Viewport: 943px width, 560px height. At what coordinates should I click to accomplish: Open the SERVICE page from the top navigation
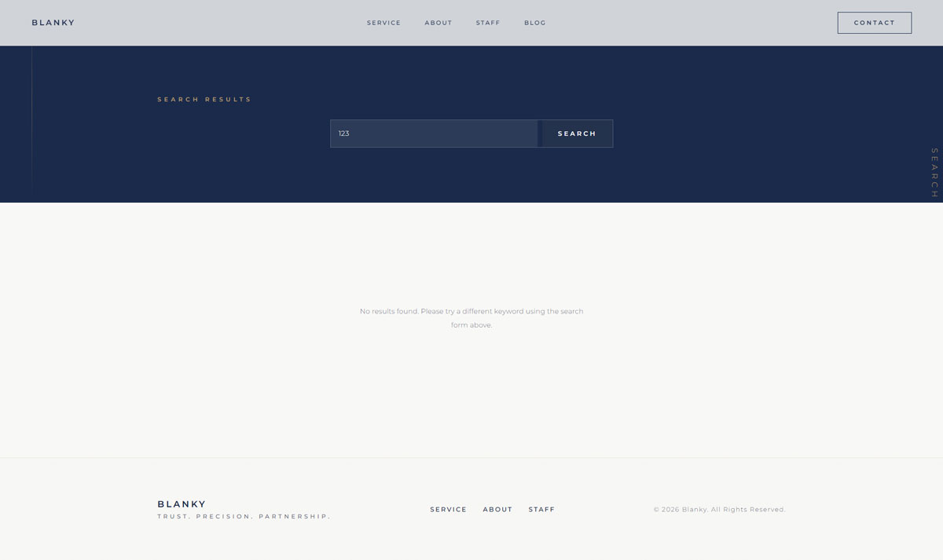(x=383, y=23)
